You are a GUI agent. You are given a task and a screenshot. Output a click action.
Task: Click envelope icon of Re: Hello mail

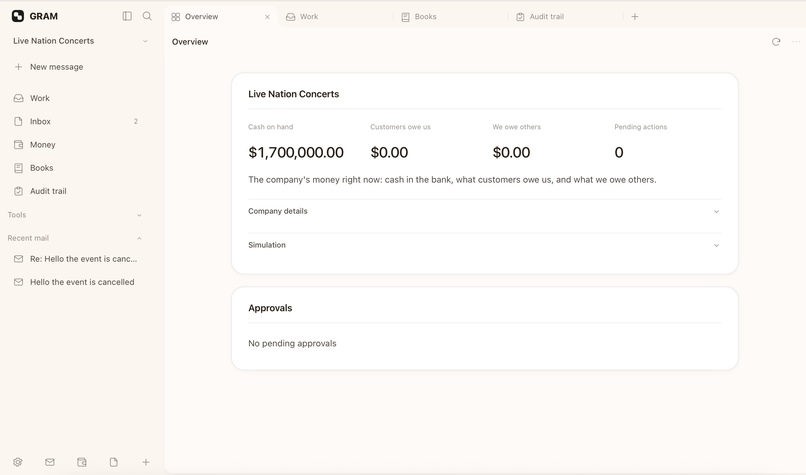pyautogui.click(x=19, y=259)
